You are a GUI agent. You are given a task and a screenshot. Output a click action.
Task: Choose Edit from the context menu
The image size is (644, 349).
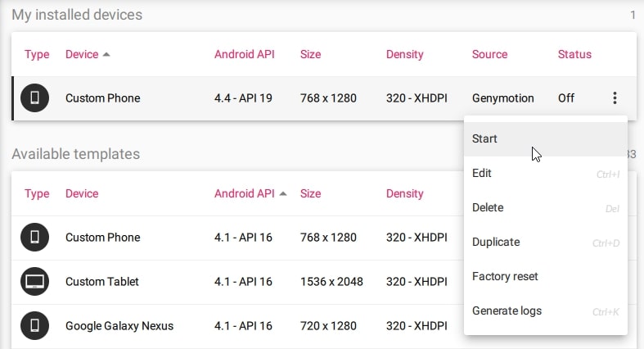[546, 174]
